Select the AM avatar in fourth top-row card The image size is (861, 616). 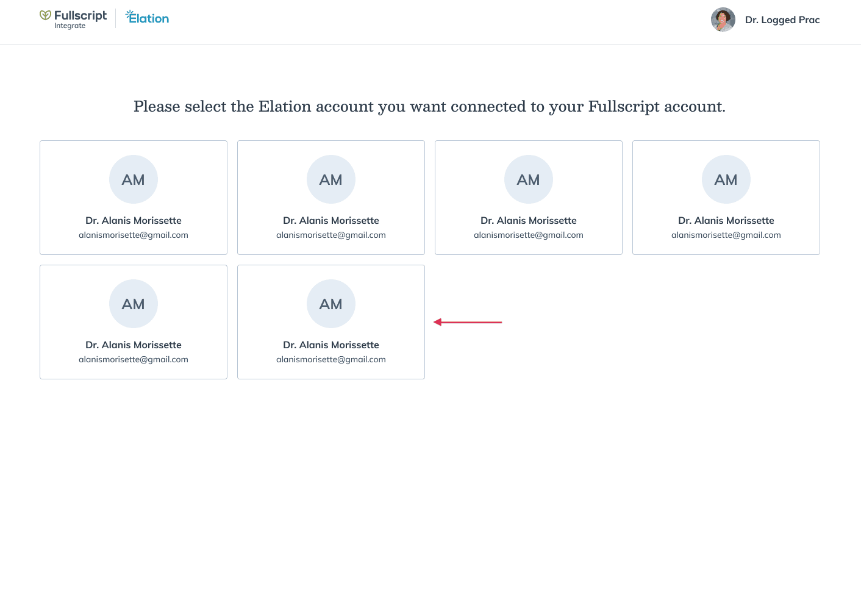tap(726, 179)
